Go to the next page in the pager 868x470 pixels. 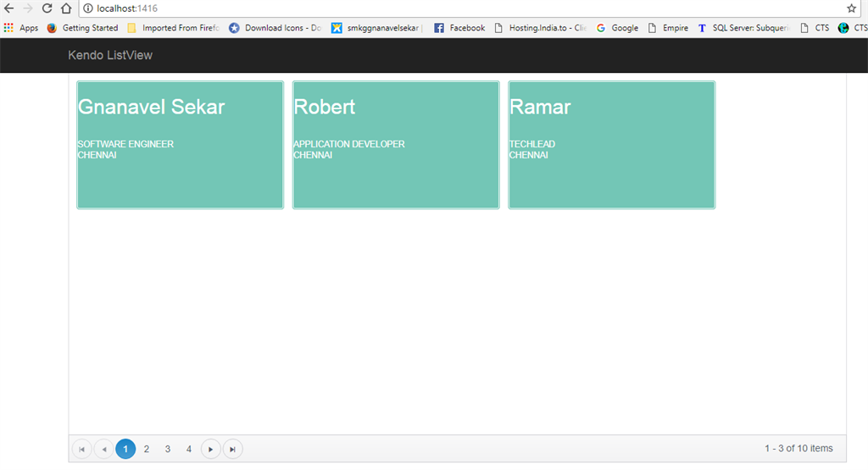pos(211,449)
